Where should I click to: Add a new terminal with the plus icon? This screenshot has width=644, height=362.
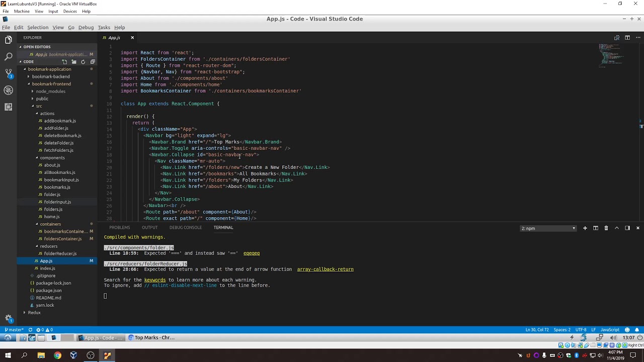pos(585,228)
